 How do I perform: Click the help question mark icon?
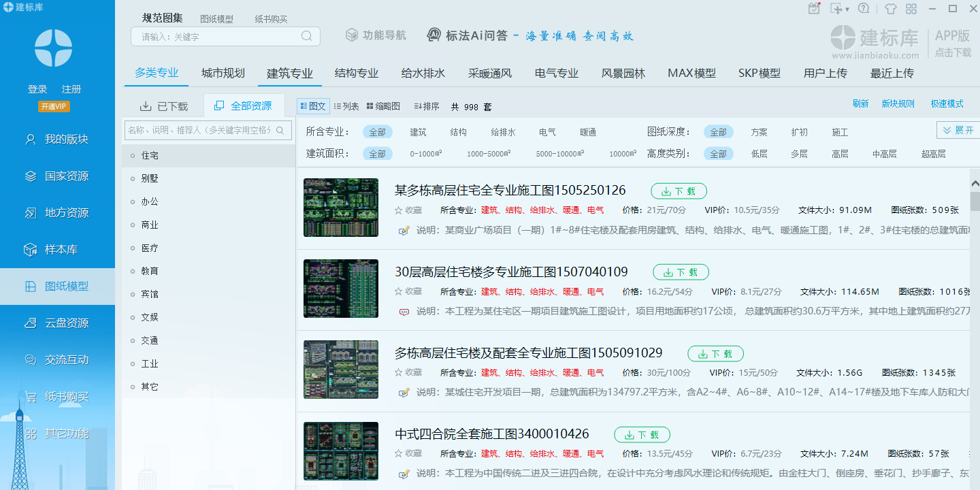point(864,9)
